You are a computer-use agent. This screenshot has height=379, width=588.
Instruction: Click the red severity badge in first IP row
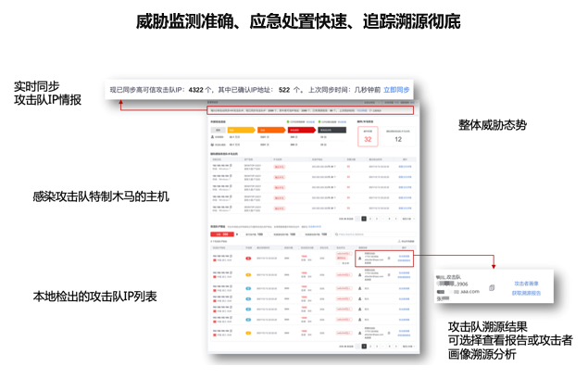tap(248, 259)
